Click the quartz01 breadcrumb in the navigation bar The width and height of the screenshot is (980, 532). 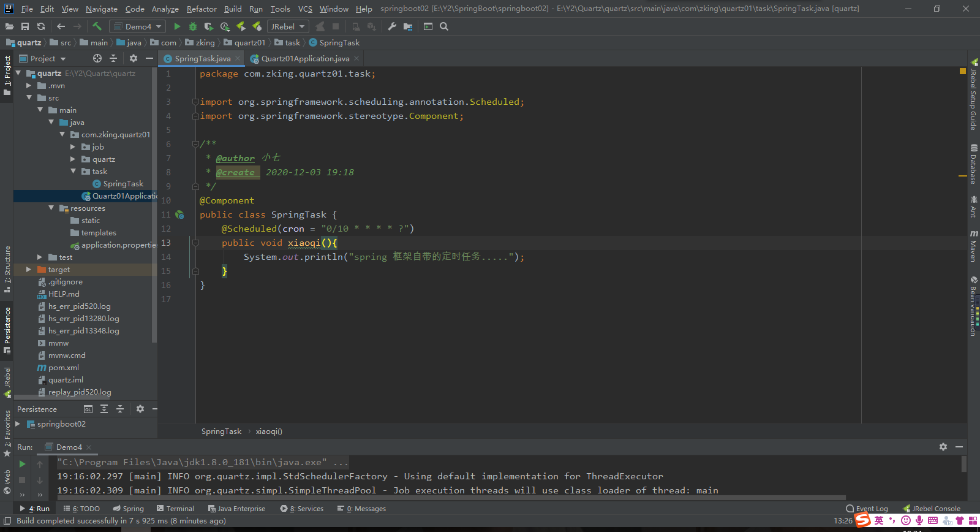coord(245,42)
